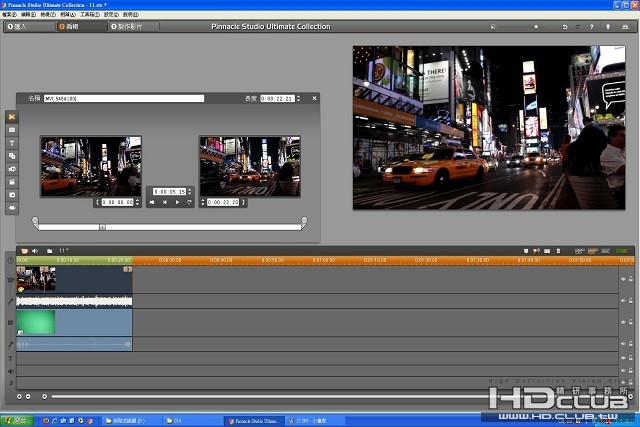
Task: Open the title overlay T tool
Action: (x=12, y=143)
